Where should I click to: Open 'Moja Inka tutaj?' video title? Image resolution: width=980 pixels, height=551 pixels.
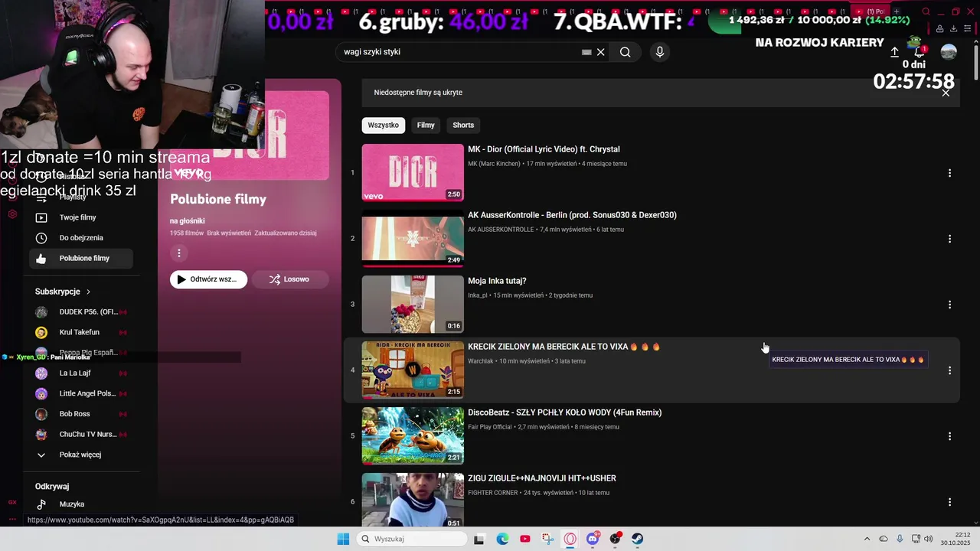497,281
